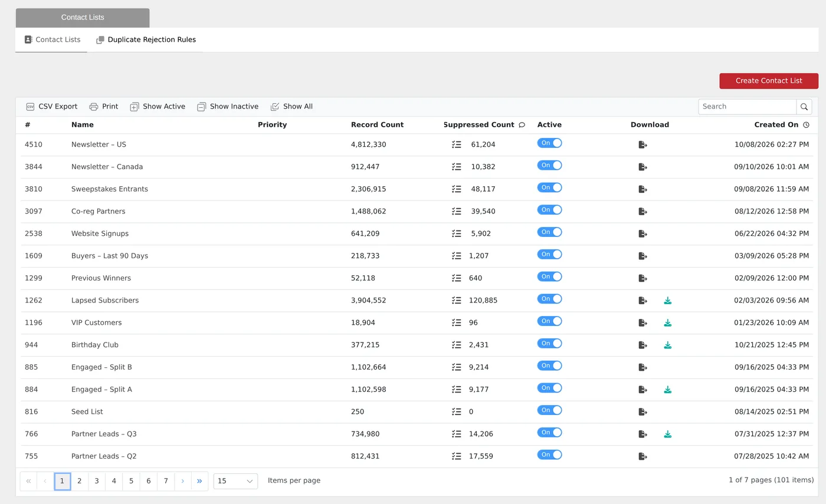Click the Created On clock icon

click(806, 125)
